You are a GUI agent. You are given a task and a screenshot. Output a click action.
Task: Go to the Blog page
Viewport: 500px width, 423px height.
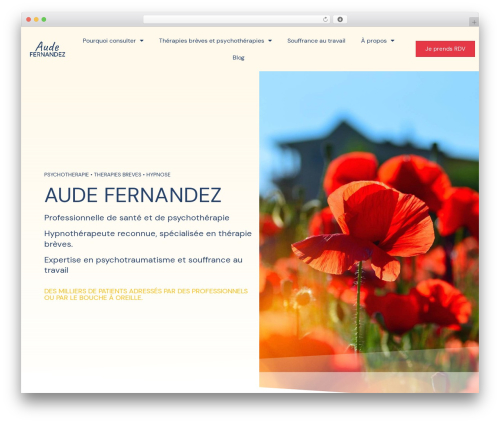tap(238, 58)
